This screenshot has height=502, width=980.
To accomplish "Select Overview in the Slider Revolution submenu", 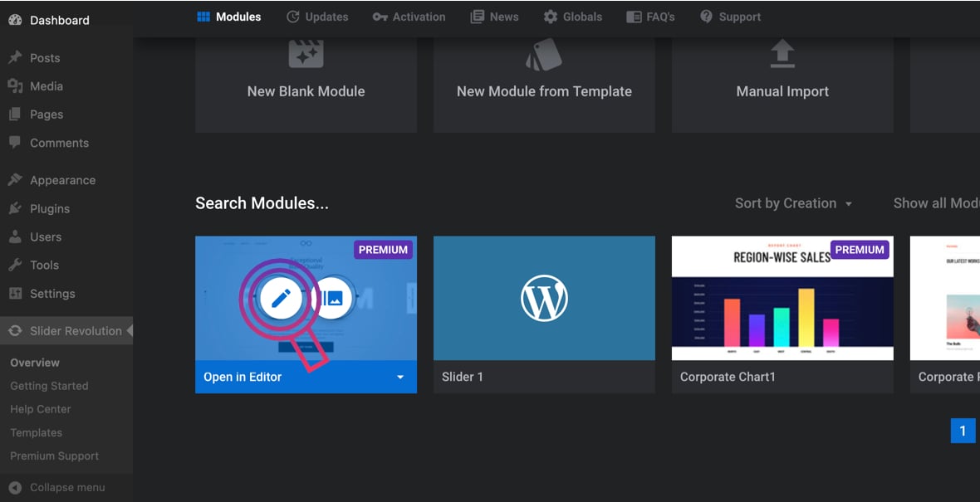I will 35,363.
